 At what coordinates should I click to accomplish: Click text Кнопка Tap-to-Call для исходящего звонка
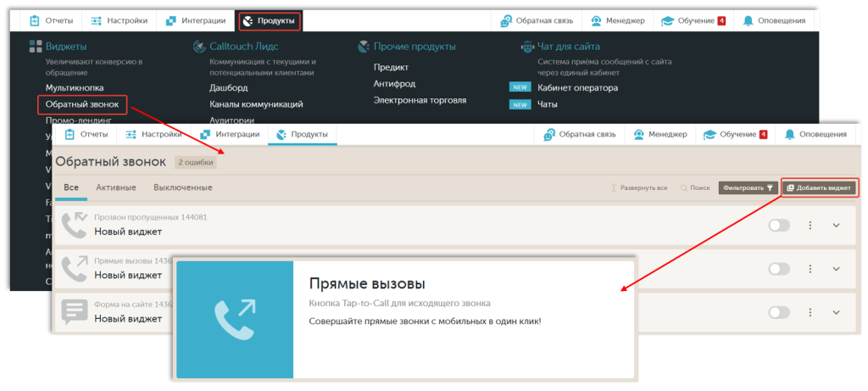point(399,304)
